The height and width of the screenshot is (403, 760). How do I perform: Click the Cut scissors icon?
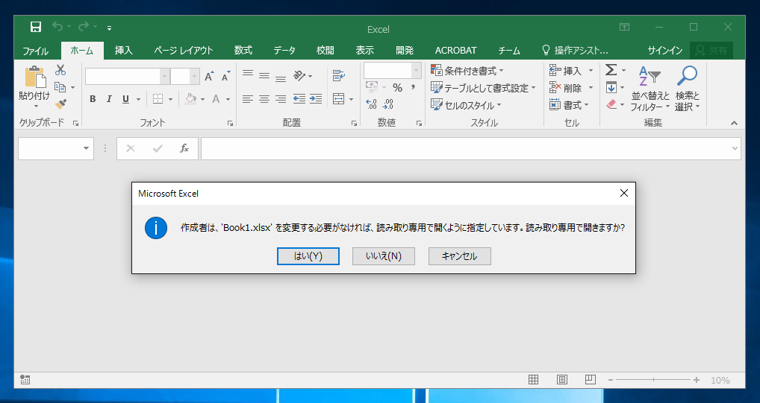pos(60,70)
